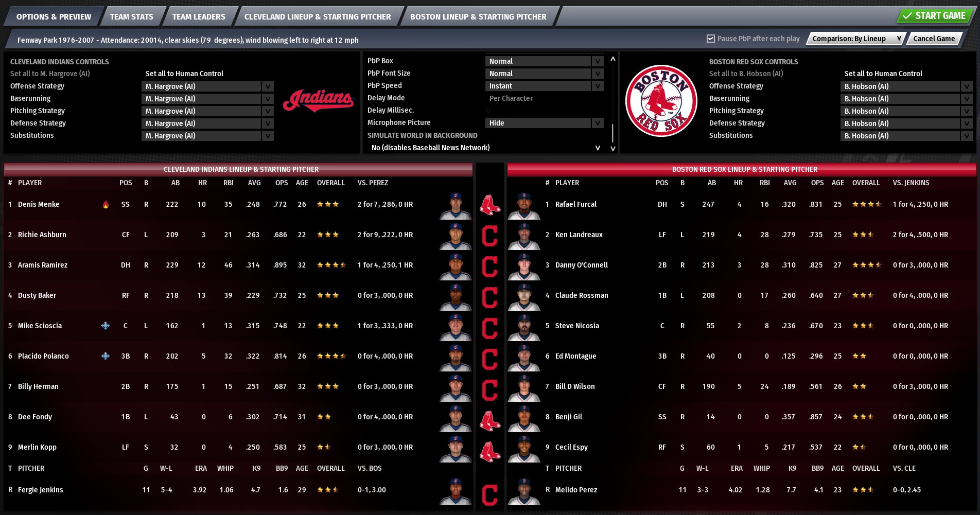Expand Simulate World in Background dropdown

(485, 148)
